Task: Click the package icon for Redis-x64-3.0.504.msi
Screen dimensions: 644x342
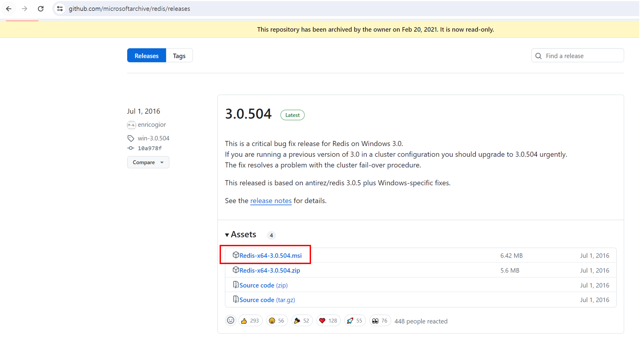Action: click(x=236, y=255)
